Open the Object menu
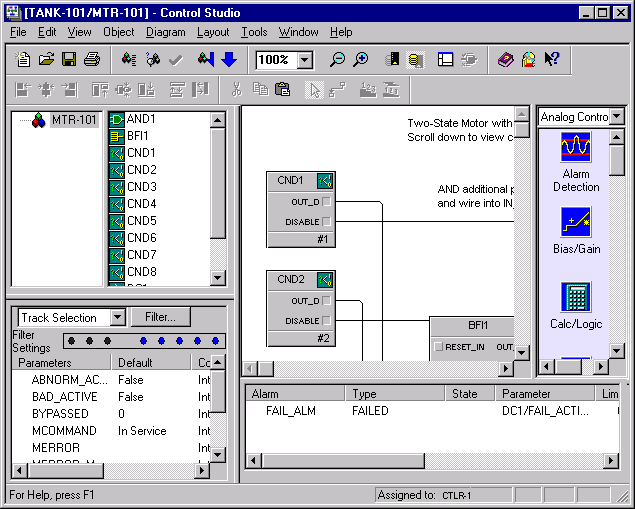The image size is (635, 509). coord(118,32)
